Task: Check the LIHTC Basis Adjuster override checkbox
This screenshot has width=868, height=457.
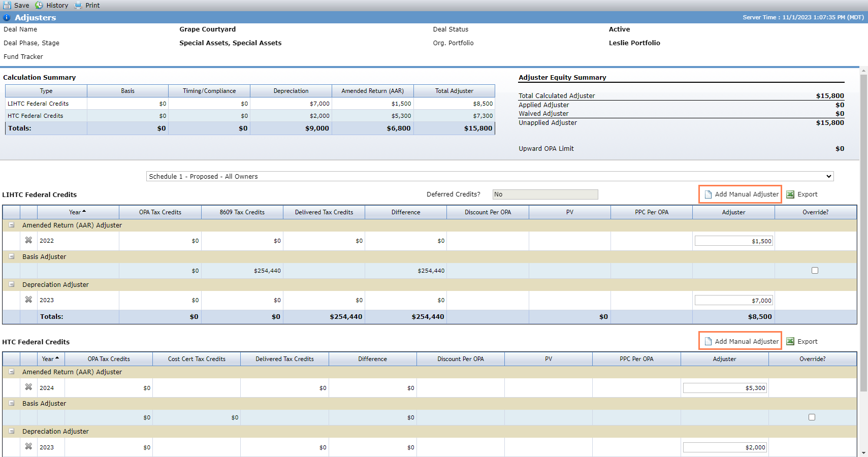Action: [815, 271]
